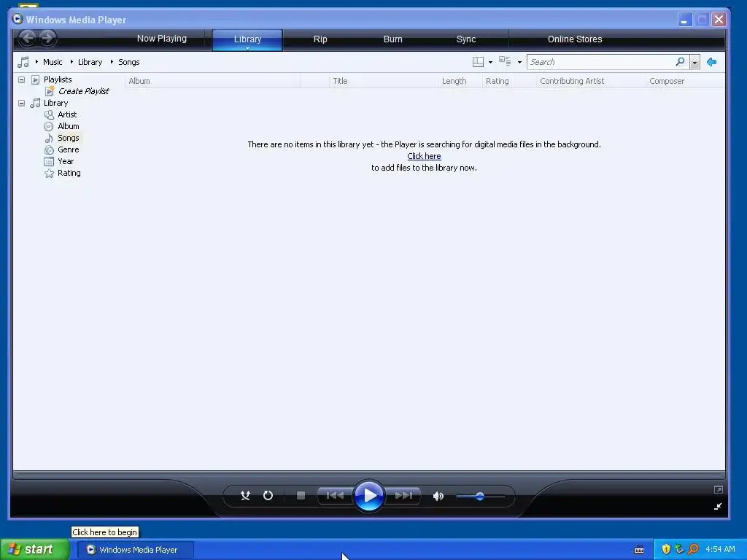Open the Rip tab
This screenshot has width=747, height=560.
coord(320,39)
